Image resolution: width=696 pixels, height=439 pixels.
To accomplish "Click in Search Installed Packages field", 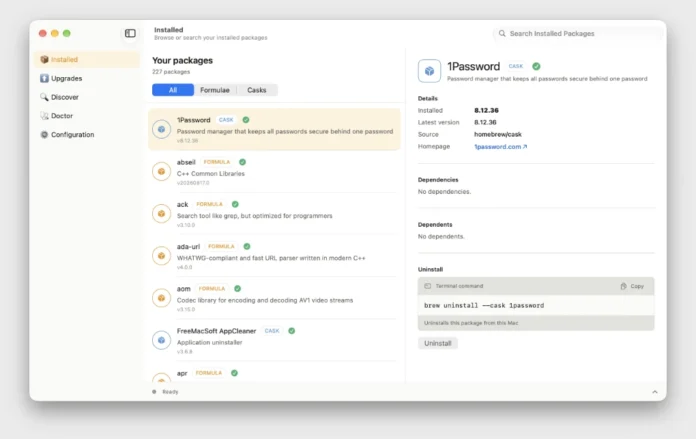I will (579, 33).
